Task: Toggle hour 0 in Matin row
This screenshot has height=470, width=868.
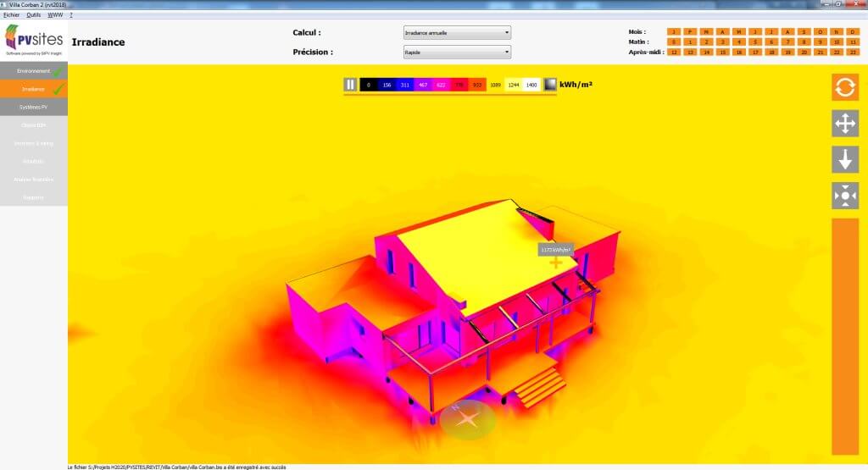Action: tap(673, 41)
